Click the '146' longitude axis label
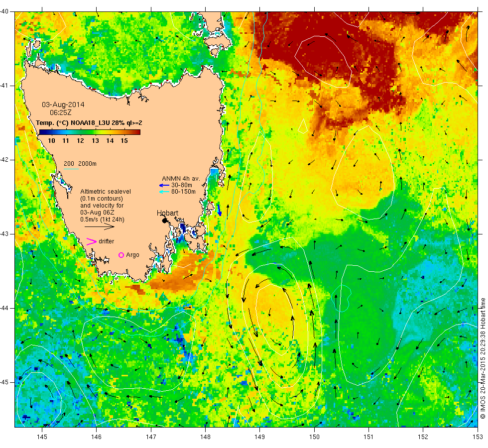The height and width of the screenshot is (448, 488). coord(97,437)
